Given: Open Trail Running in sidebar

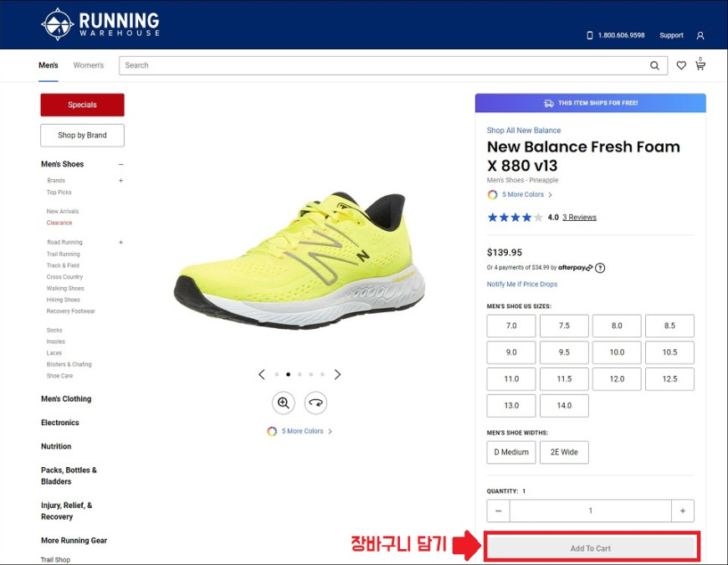Looking at the screenshot, I should [63, 254].
